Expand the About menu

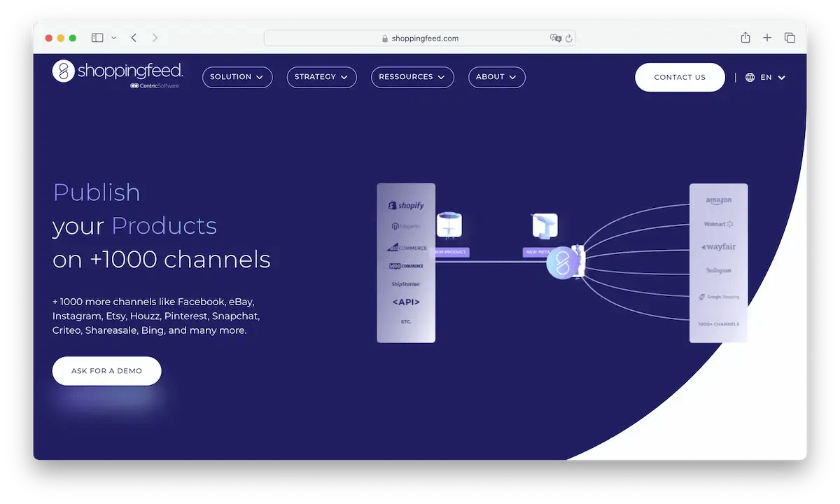tap(496, 77)
